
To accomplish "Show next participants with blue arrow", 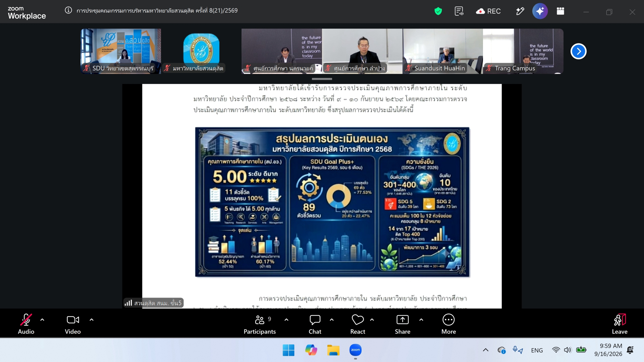I will (x=579, y=51).
